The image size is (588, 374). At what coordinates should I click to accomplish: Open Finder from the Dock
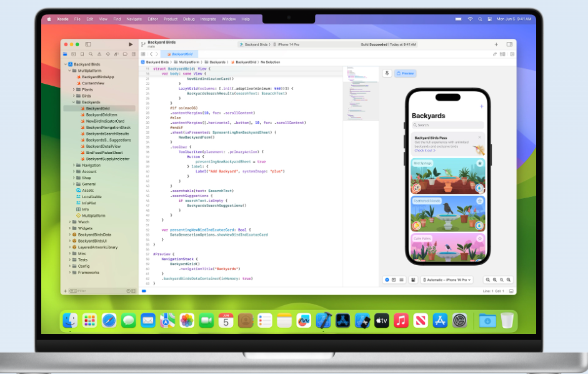tap(70, 321)
